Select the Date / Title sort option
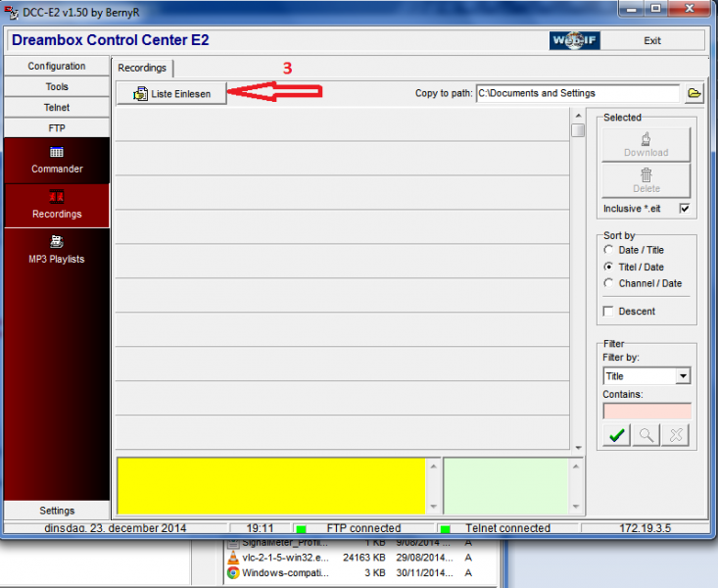718x588 pixels. pyautogui.click(x=609, y=250)
